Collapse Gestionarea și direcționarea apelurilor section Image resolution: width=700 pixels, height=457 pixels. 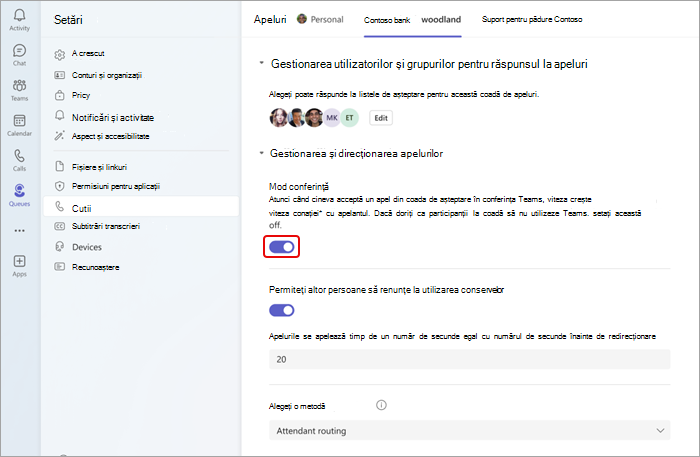click(x=262, y=153)
